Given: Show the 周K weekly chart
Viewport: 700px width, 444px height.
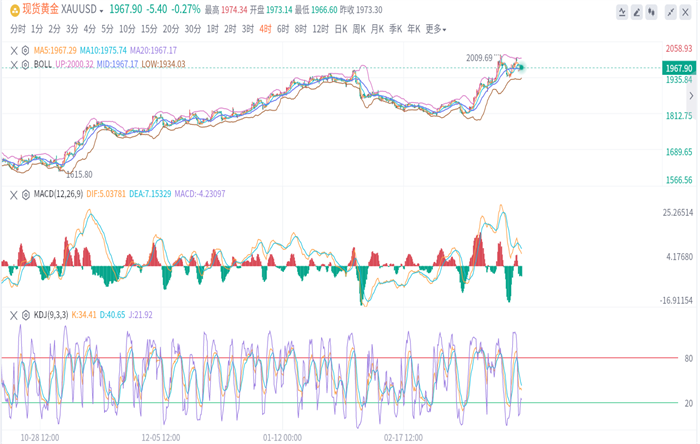Looking at the screenshot, I should 359,29.
